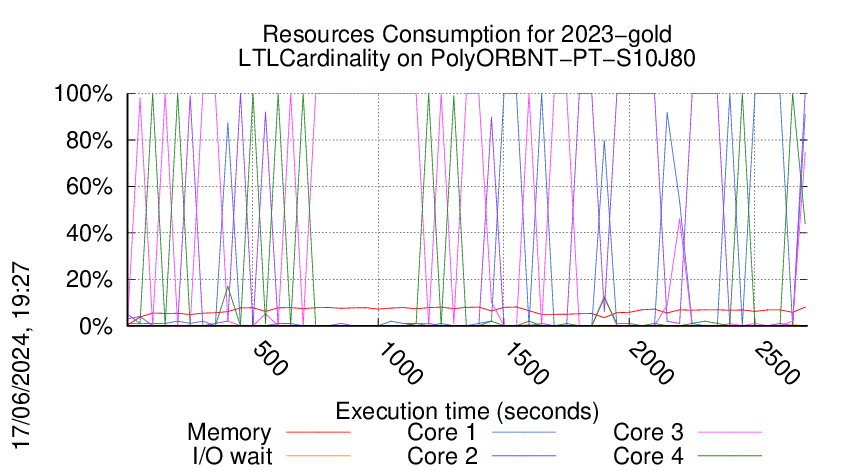Click the 2500 x-axis tick label
Image resolution: width=850 pixels, height=475 pixels.
pyautogui.click(x=777, y=363)
